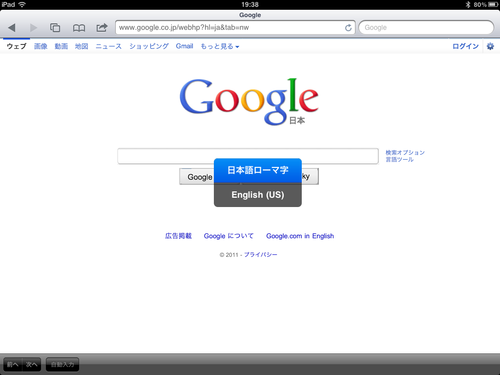Select the ウェブ tab
This screenshot has height=375, width=500.
pos(16,46)
